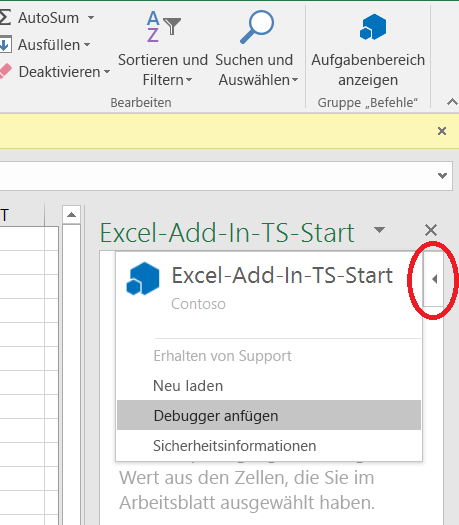Image resolution: width=459 pixels, height=525 pixels.
Task: Choose Neu laden from the menu
Action: 269,386
